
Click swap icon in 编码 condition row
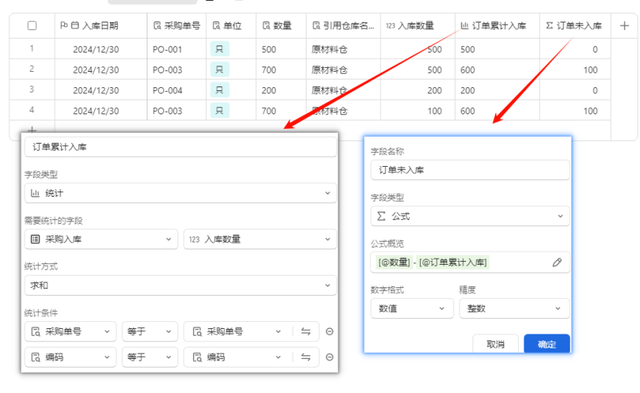306,357
